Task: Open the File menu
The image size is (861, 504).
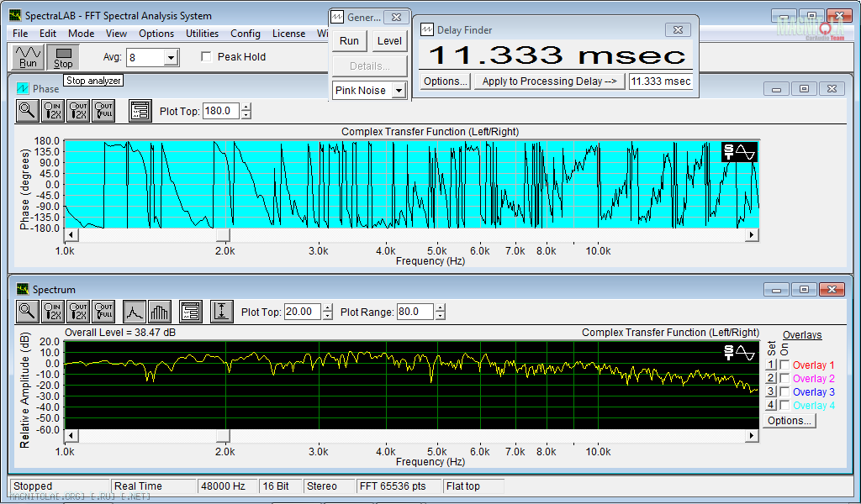Action: click(20, 34)
